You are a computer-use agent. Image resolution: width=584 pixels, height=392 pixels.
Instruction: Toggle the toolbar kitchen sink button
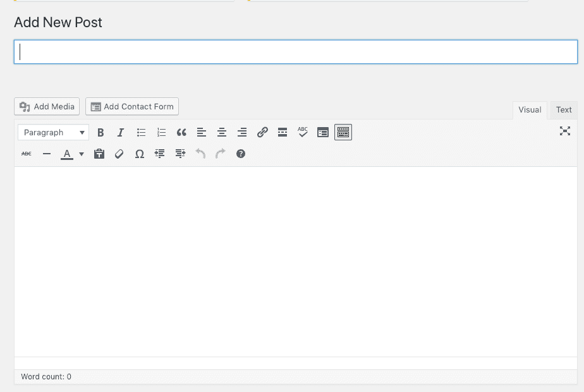[x=343, y=132]
